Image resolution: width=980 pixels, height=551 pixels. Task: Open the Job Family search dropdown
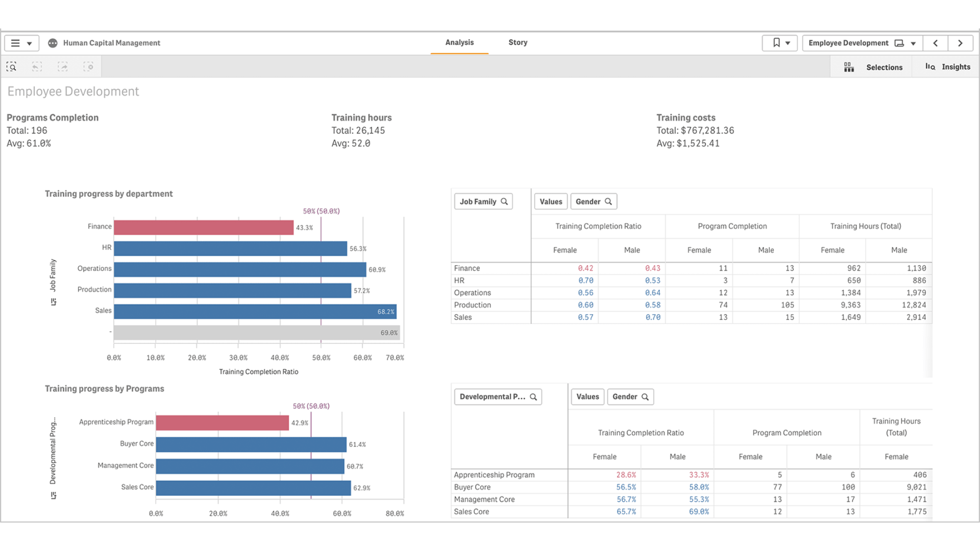point(483,202)
